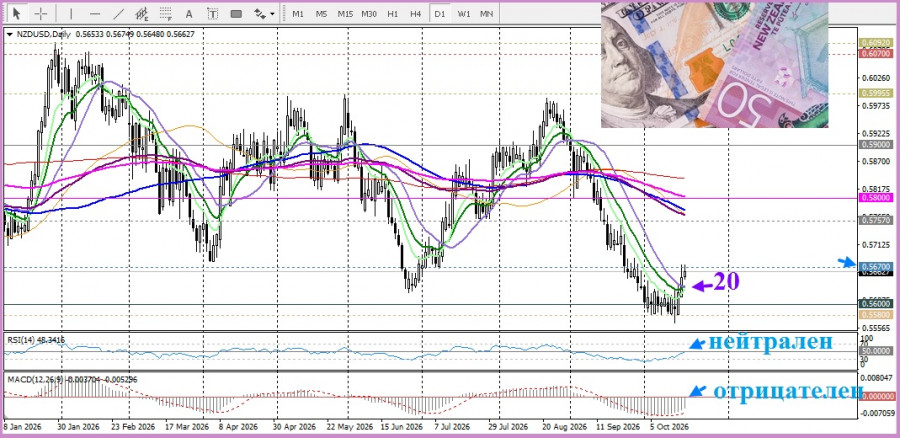Switch chart to M30 timeframe
The image size is (900, 438).
click(369, 13)
